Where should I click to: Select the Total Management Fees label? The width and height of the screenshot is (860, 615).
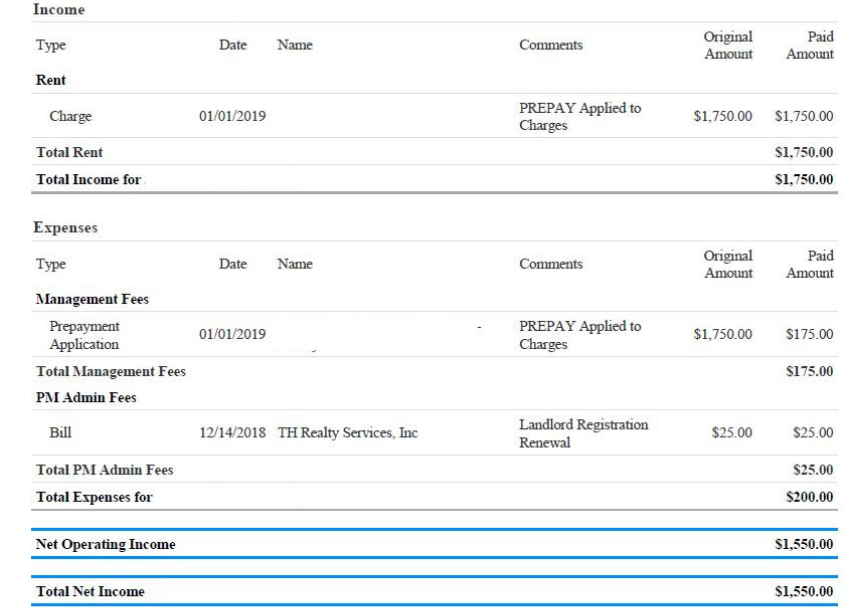click(110, 372)
